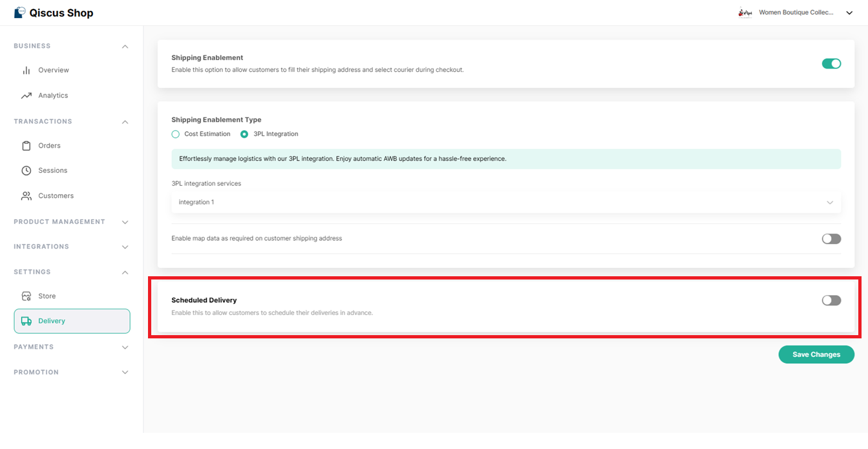
Task: Click the Store settings icon
Action: coord(26,296)
